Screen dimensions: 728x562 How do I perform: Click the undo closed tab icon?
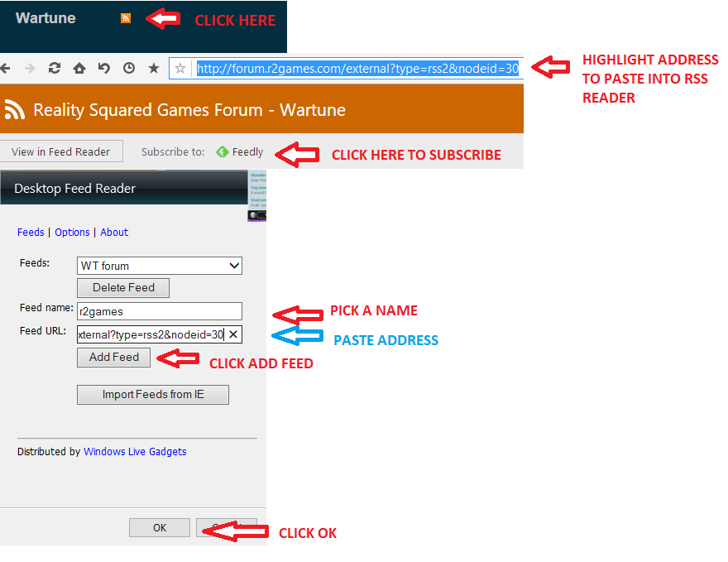tap(104, 69)
